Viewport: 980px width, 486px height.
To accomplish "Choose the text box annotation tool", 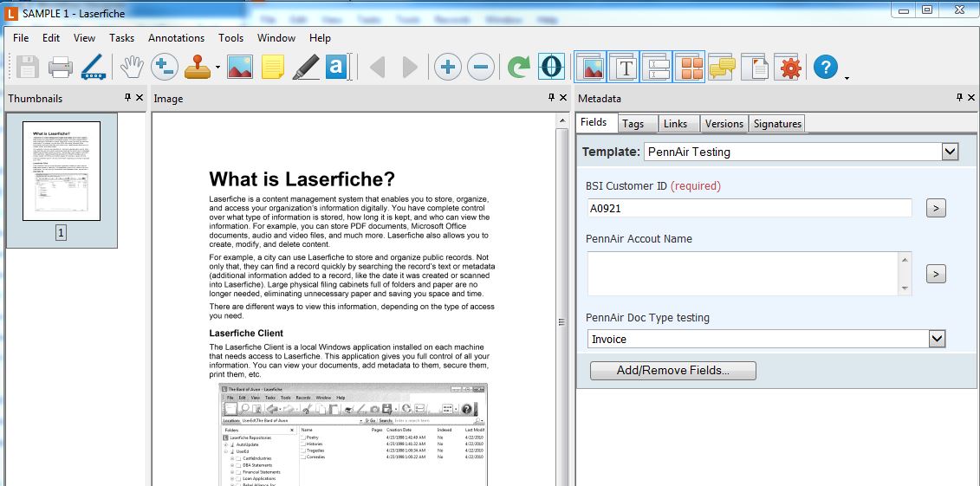I will 337,66.
